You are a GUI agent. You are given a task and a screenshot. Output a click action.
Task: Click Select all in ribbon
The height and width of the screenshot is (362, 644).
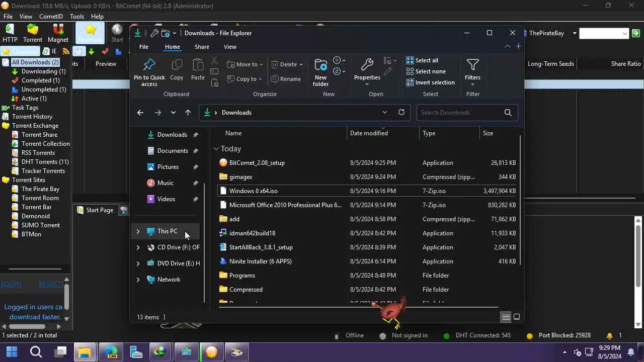tap(422, 60)
